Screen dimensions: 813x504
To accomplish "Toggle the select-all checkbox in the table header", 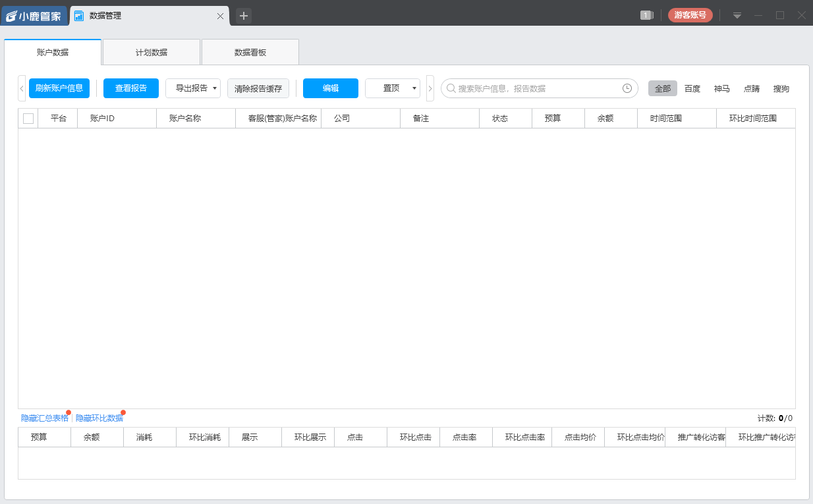I will coord(28,118).
